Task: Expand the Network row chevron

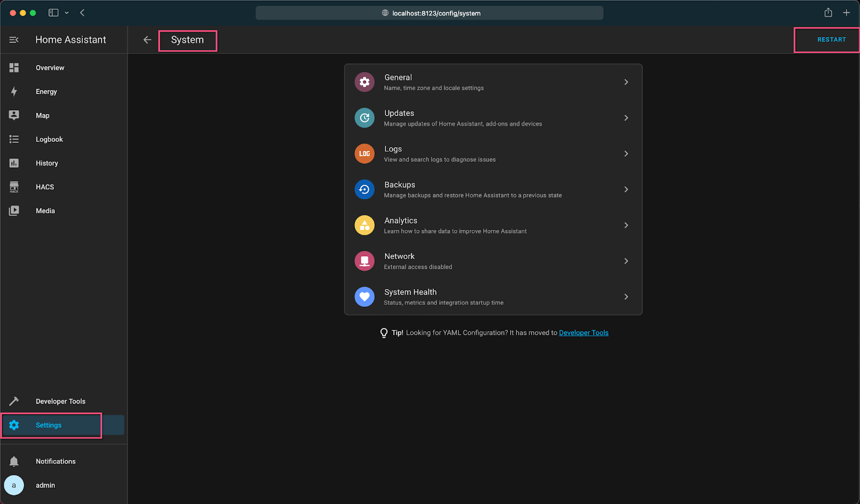Action: (626, 261)
